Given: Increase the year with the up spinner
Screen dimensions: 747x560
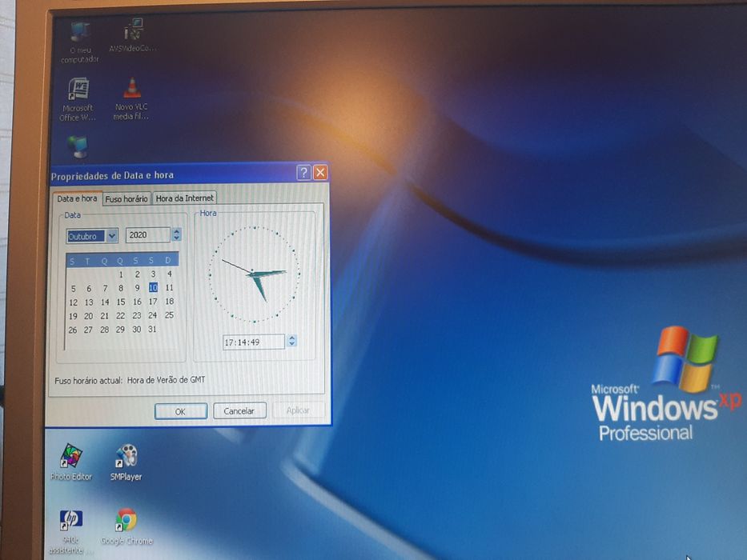Looking at the screenshot, I should click(177, 231).
